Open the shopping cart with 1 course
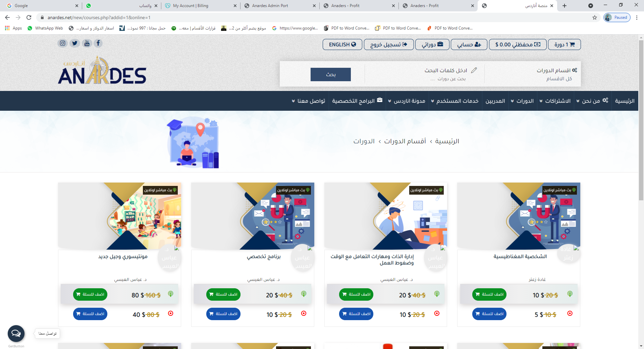644x349 pixels. click(564, 45)
